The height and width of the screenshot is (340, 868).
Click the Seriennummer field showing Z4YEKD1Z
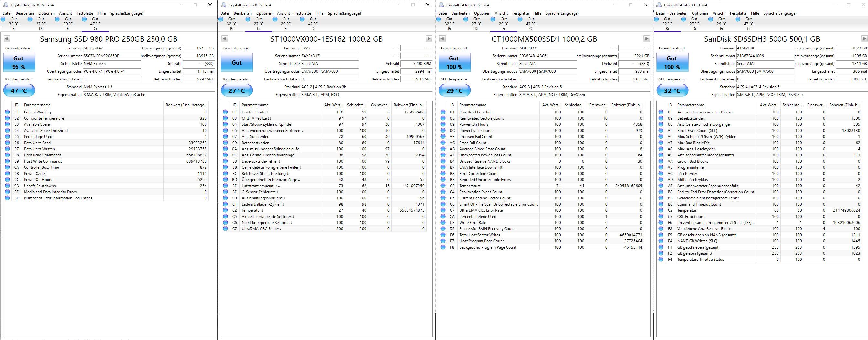330,56
